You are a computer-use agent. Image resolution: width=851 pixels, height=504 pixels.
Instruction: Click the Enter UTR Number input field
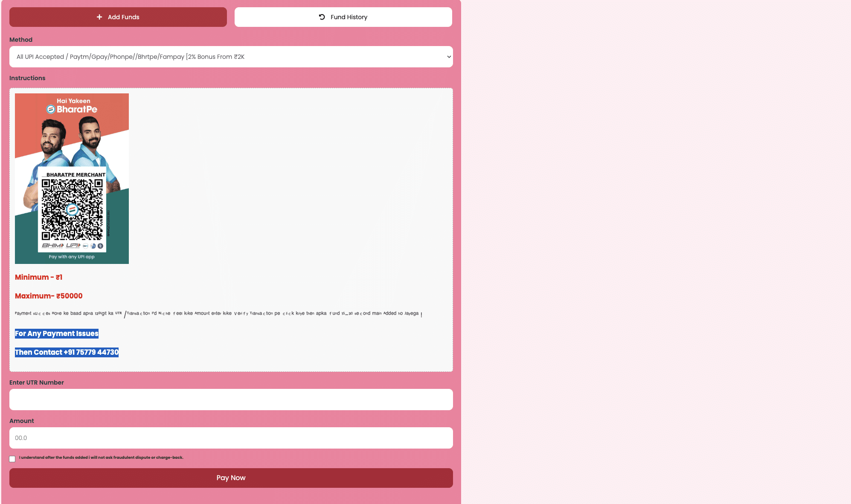[231, 400]
